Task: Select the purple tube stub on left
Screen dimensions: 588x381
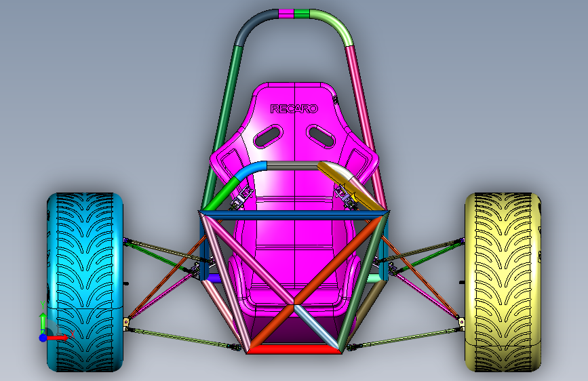Action: point(214,278)
